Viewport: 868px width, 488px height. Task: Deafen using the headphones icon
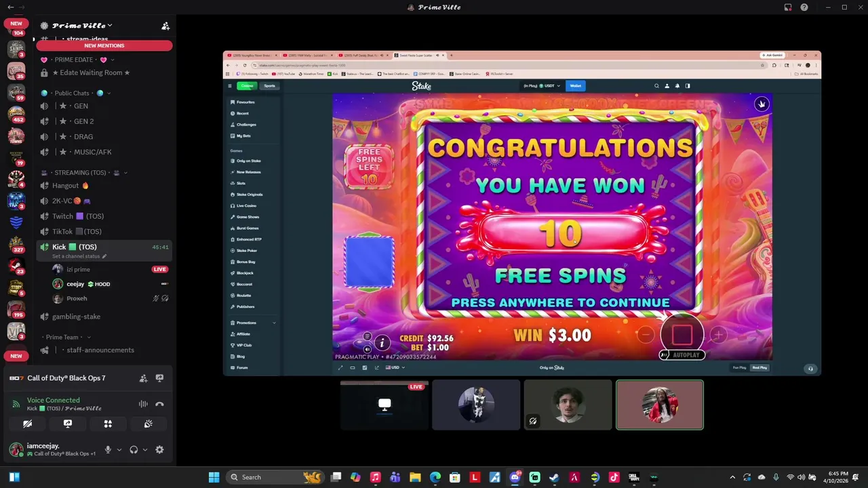[134, 449]
